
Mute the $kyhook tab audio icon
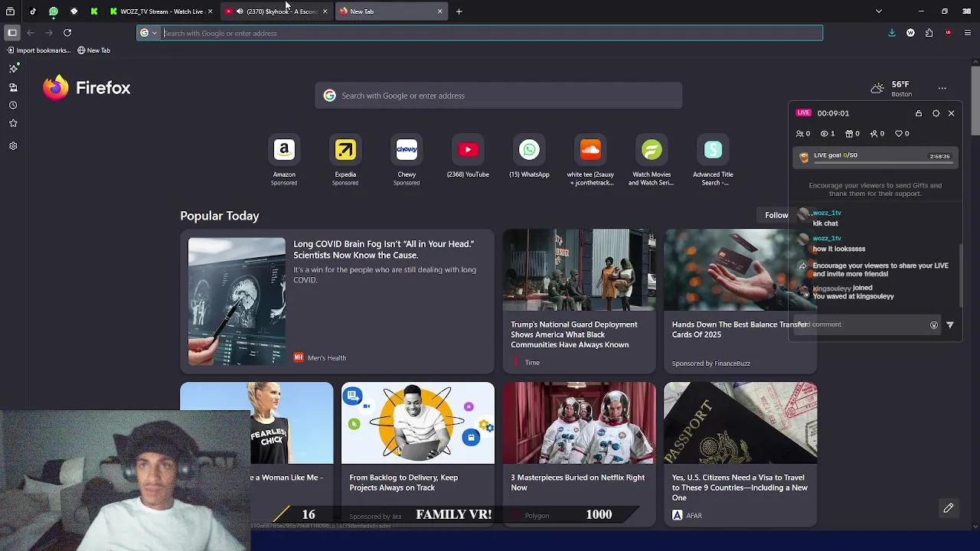pyautogui.click(x=240, y=11)
